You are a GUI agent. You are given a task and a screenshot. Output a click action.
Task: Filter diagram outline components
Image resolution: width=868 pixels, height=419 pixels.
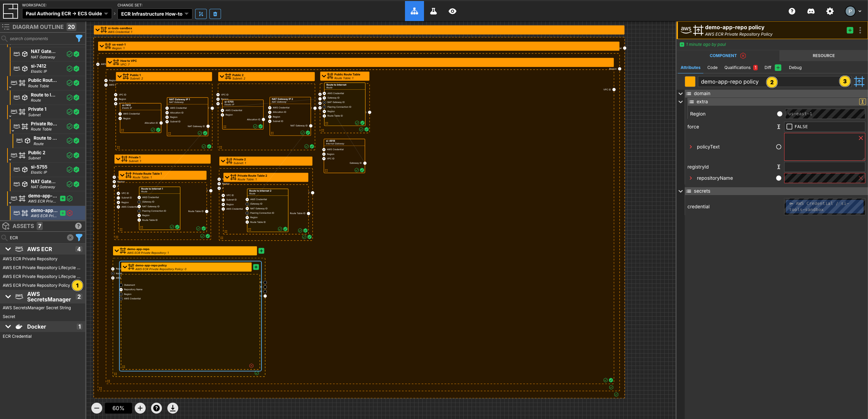pyautogui.click(x=79, y=38)
